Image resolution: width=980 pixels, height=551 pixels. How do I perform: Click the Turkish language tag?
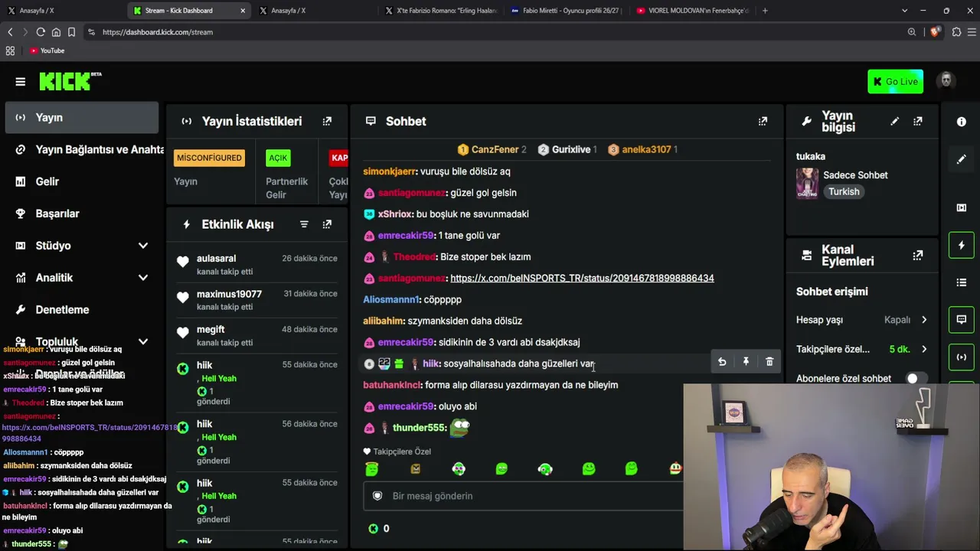[844, 192]
